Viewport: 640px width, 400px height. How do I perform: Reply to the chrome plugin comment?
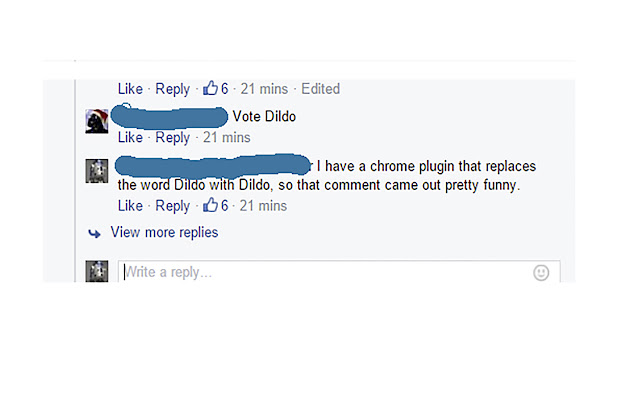(172, 206)
